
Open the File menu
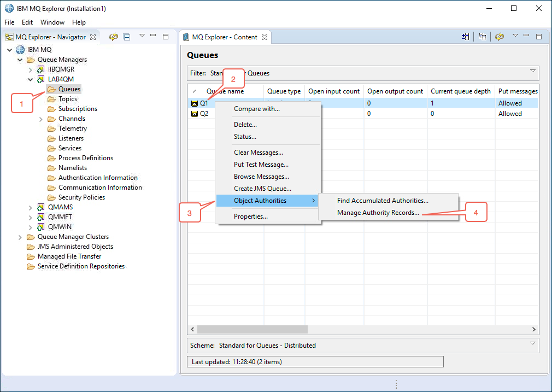point(9,22)
